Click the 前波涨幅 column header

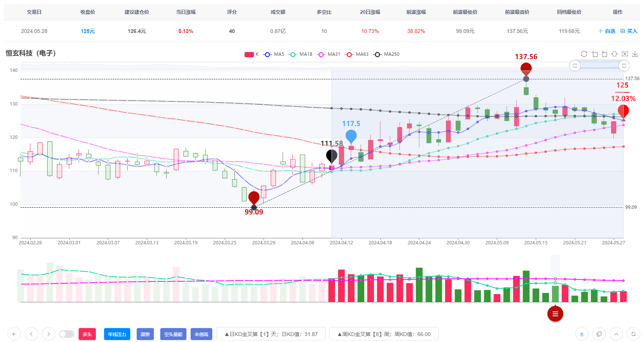click(416, 12)
